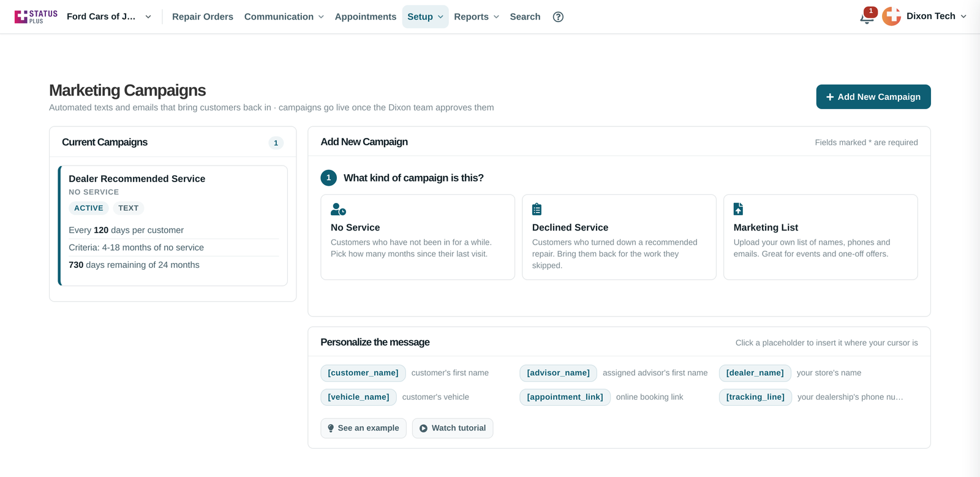The image size is (980, 477).
Task: Expand the Ford Cars dealership selector
Action: [109, 17]
